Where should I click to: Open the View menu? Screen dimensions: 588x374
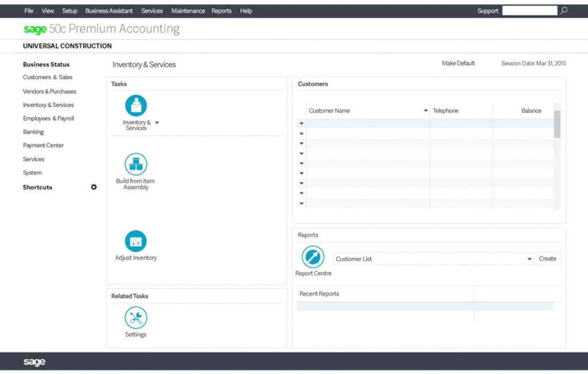pos(48,11)
